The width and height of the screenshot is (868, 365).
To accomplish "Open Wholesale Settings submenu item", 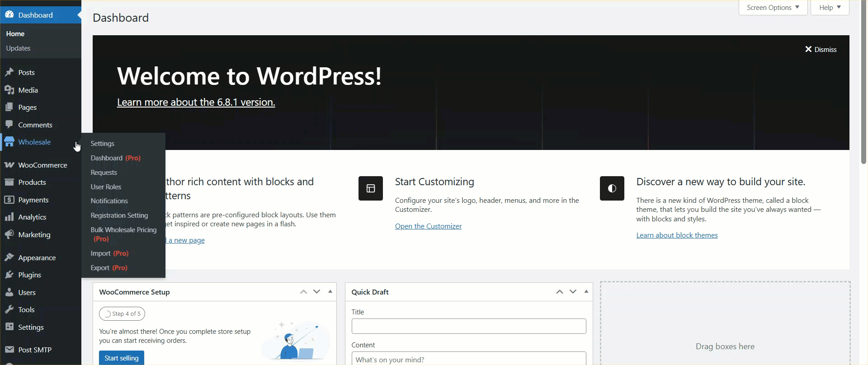I will (x=103, y=144).
